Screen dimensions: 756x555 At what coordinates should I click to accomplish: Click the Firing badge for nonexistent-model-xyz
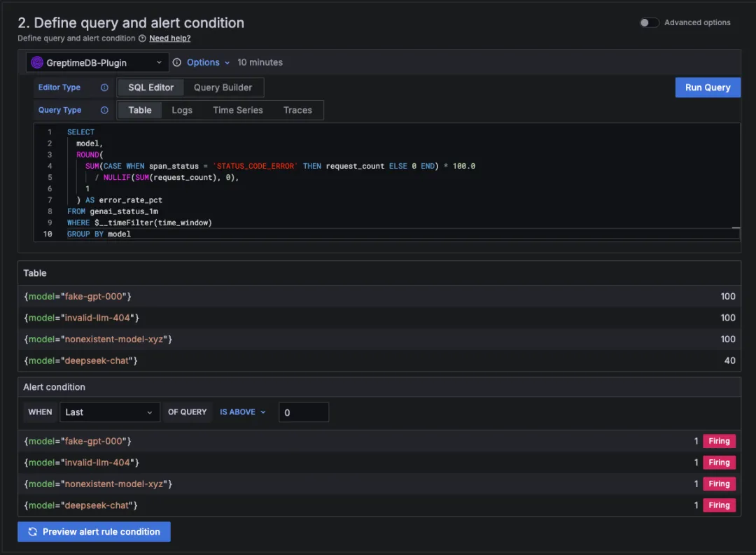tap(719, 484)
